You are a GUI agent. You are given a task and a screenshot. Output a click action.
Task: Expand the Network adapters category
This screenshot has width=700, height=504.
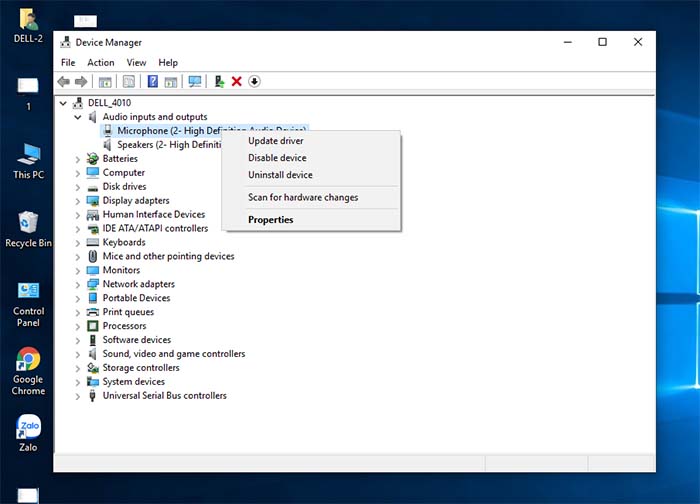point(78,284)
